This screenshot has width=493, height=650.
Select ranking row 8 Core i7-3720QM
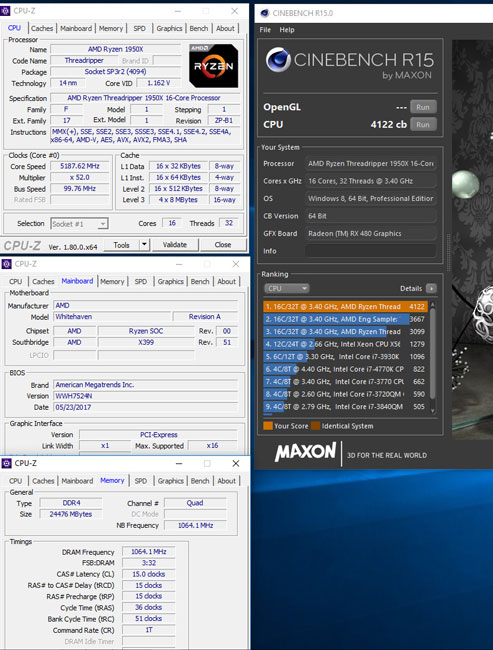pos(345,394)
